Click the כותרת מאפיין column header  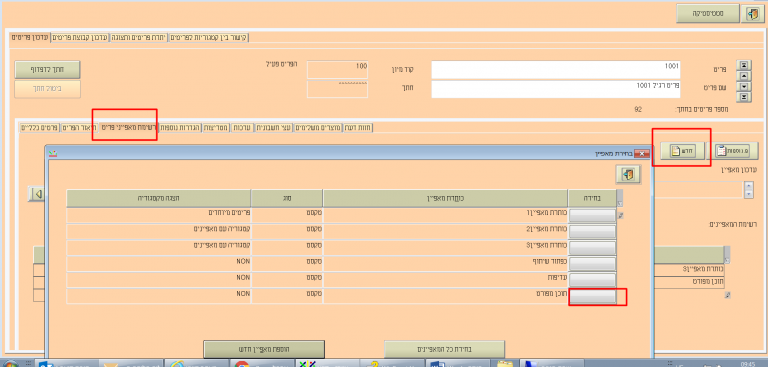[445, 198]
